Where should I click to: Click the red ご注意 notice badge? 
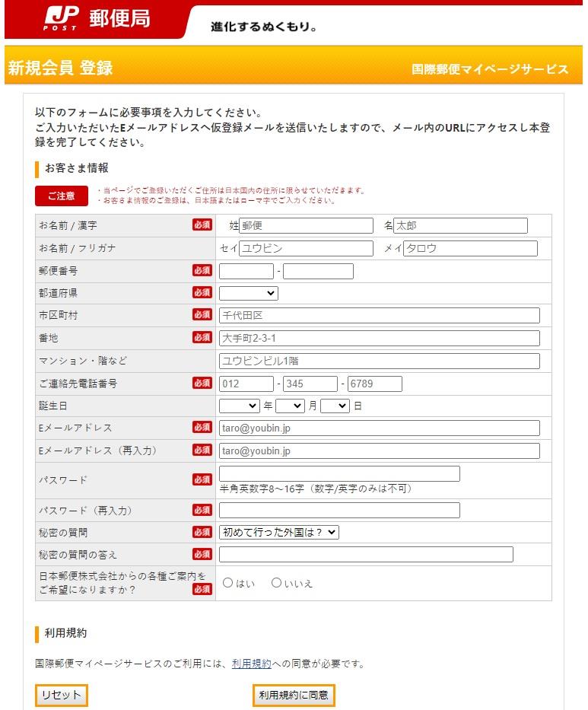click(x=62, y=196)
